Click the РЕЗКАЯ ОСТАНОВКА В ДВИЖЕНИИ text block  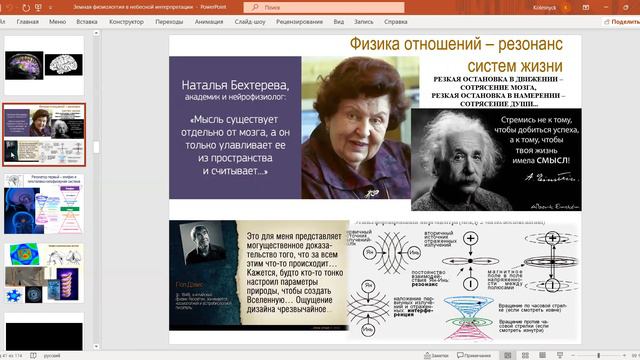pos(498,91)
